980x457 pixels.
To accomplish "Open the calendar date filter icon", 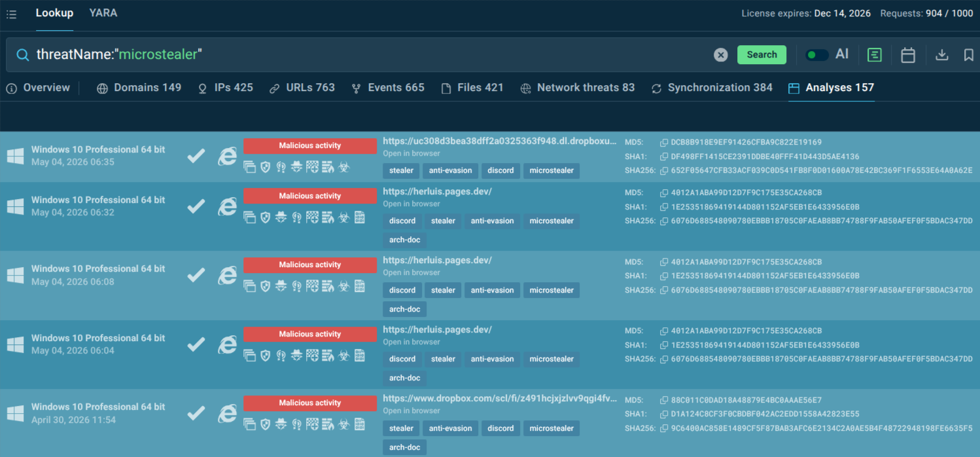I will click(908, 55).
